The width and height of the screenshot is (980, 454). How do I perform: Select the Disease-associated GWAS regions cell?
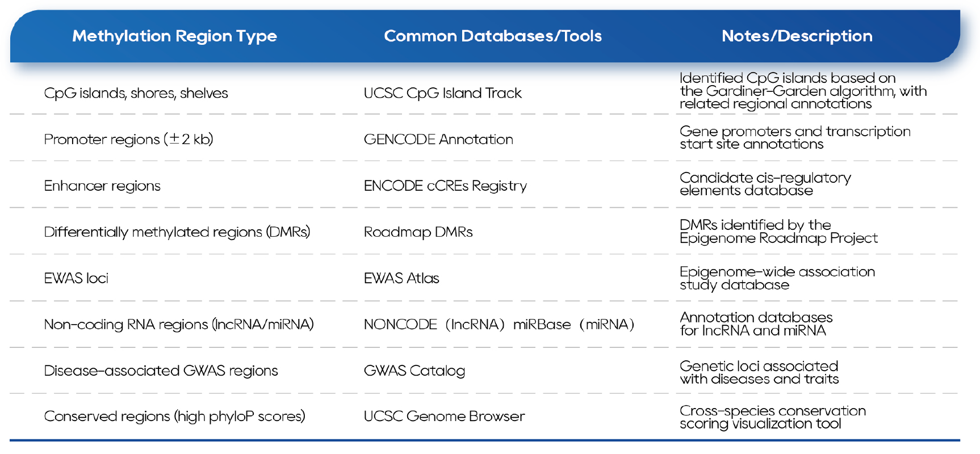pyautogui.click(x=161, y=371)
